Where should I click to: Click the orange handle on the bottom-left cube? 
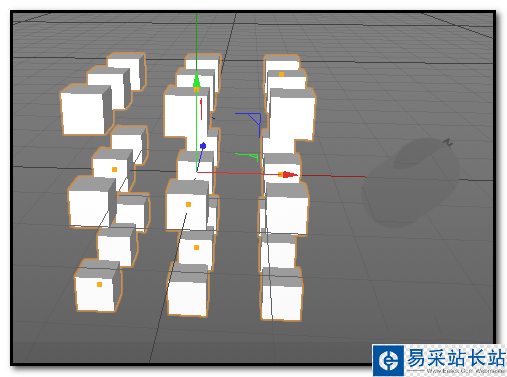99,284
